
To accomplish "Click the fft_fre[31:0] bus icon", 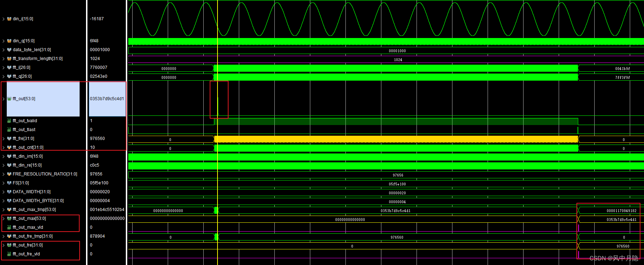I will [x=9, y=139].
